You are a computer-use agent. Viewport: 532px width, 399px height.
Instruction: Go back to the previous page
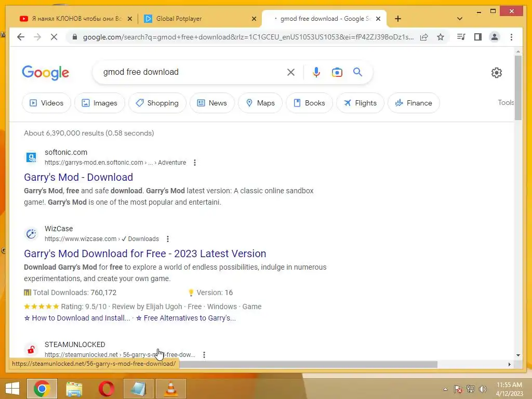coord(21,37)
